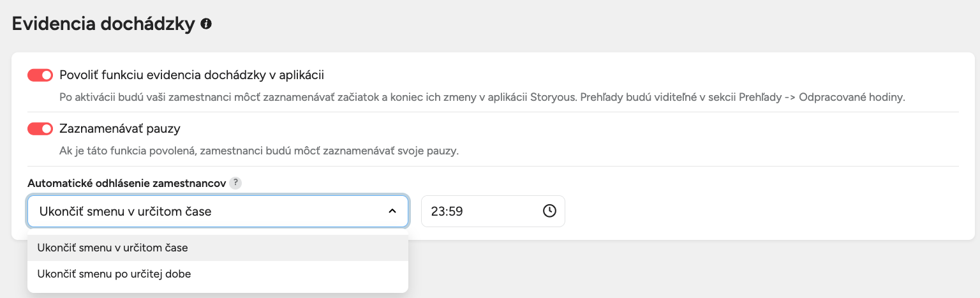
Task: Click the selected text inside the dropdown field
Action: [125, 211]
